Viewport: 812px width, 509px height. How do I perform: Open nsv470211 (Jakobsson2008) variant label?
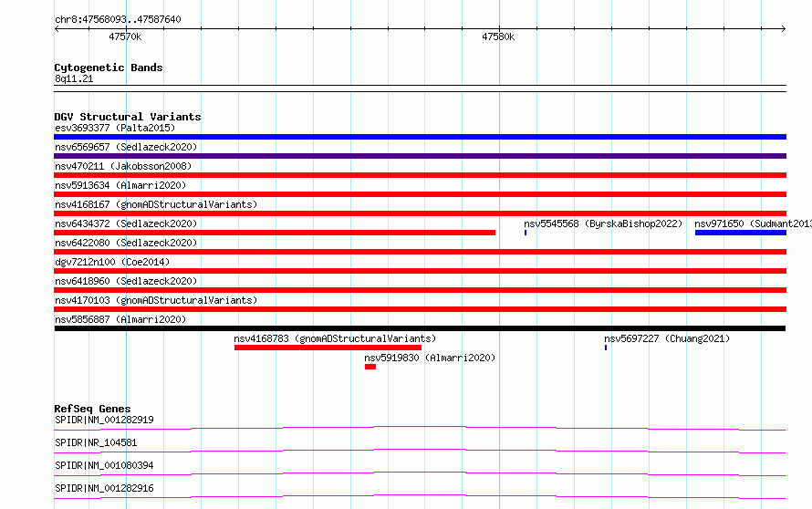click(x=123, y=166)
